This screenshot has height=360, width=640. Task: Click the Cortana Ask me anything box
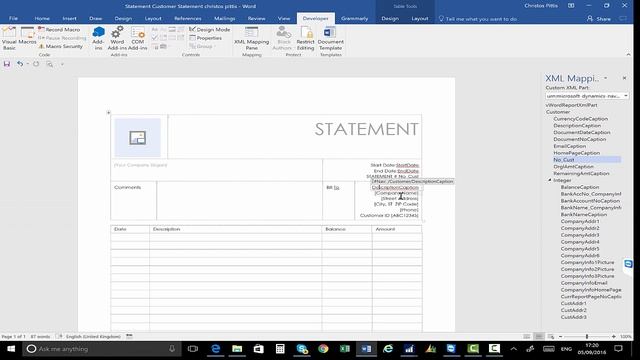tap(101, 349)
